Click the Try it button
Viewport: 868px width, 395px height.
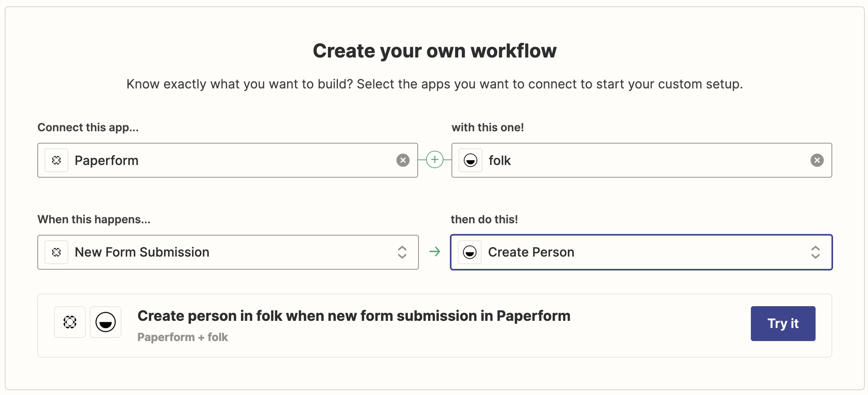(783, 324)
